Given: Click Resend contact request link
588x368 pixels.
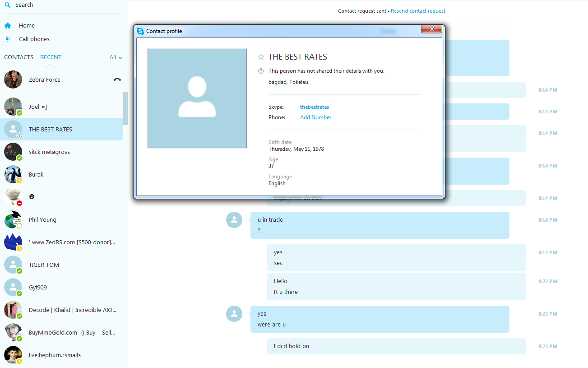Looking at the screenshot, I should pyautogui.click(x=418, y=11).
